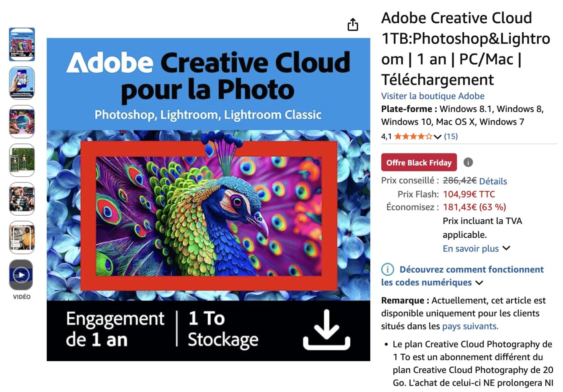This screenshot has width=563, height=392.
Task: Select the third thumbnail with glowing circle
Action: coord(22,121)
